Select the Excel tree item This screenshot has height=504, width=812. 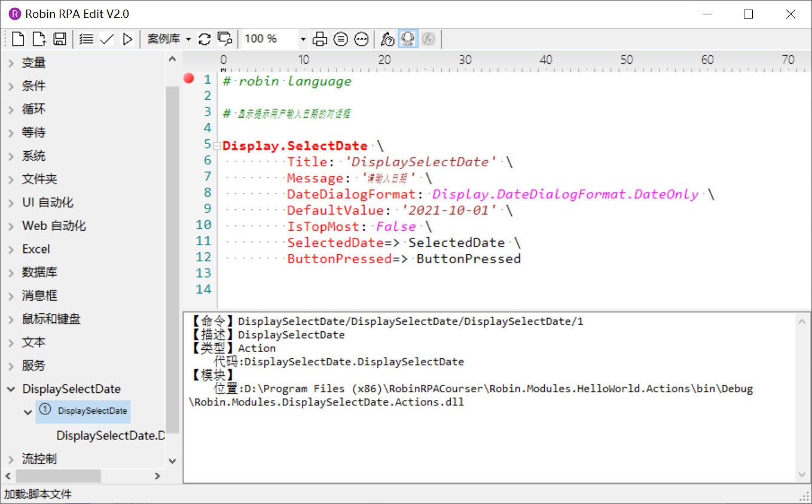[x=36, y=249]
